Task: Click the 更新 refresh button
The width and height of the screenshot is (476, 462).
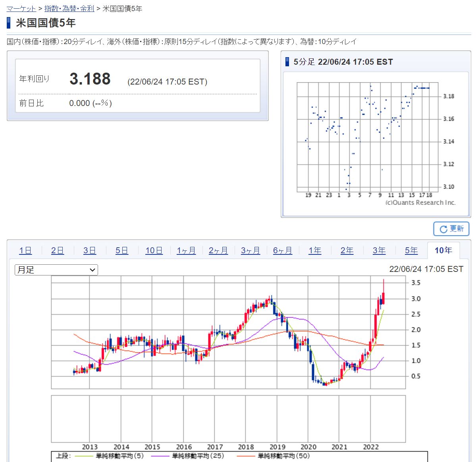Action: (x=451, y=229)
